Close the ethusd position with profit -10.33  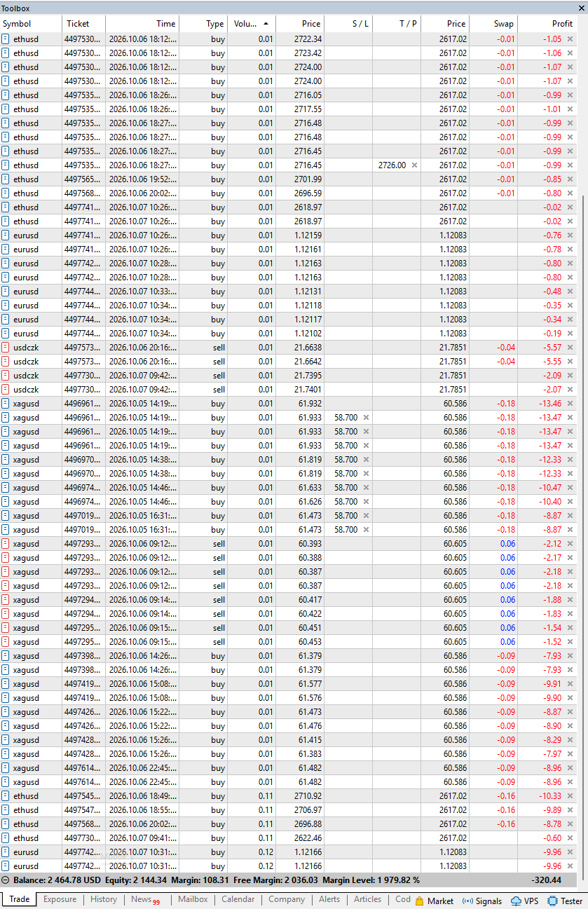coord(570,796)
